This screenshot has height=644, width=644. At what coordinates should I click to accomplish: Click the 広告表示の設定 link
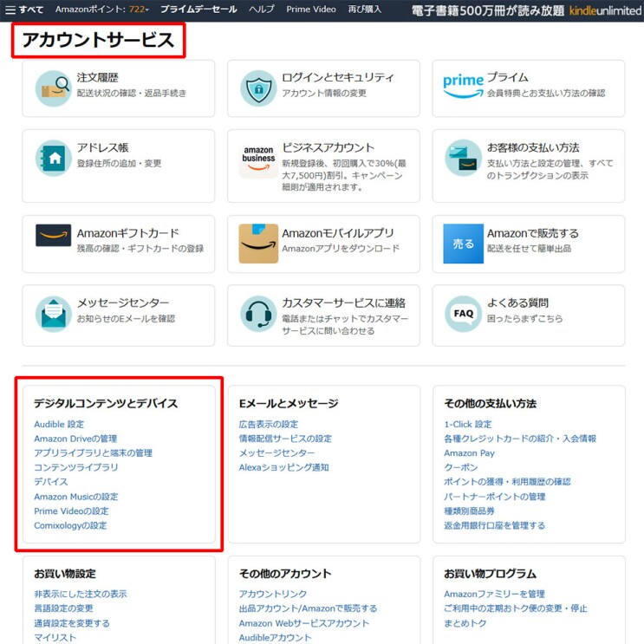coord(269,424)
